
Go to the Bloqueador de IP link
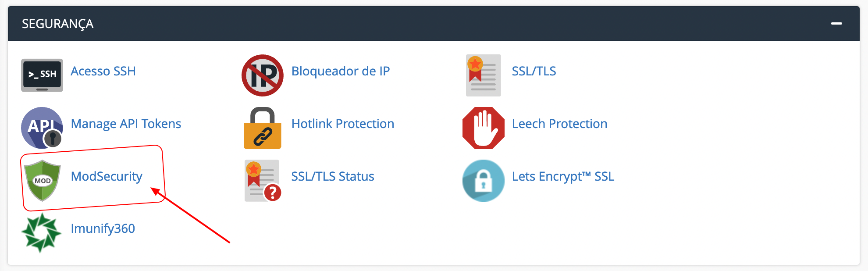[341, 71]
